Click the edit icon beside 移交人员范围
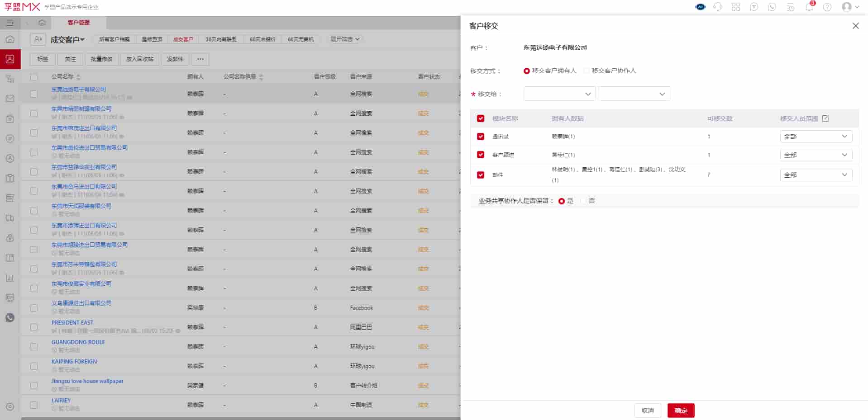Screen dimensions: 868x420 click(825, 118)
